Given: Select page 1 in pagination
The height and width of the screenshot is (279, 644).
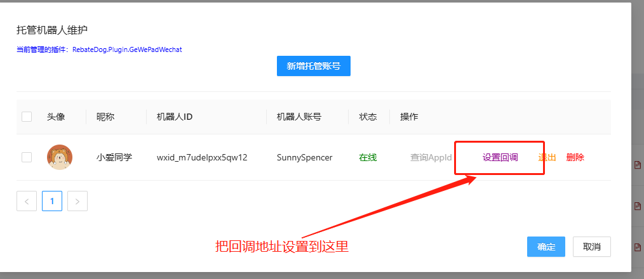Looking at the screenshot, I should pos(52,201).
